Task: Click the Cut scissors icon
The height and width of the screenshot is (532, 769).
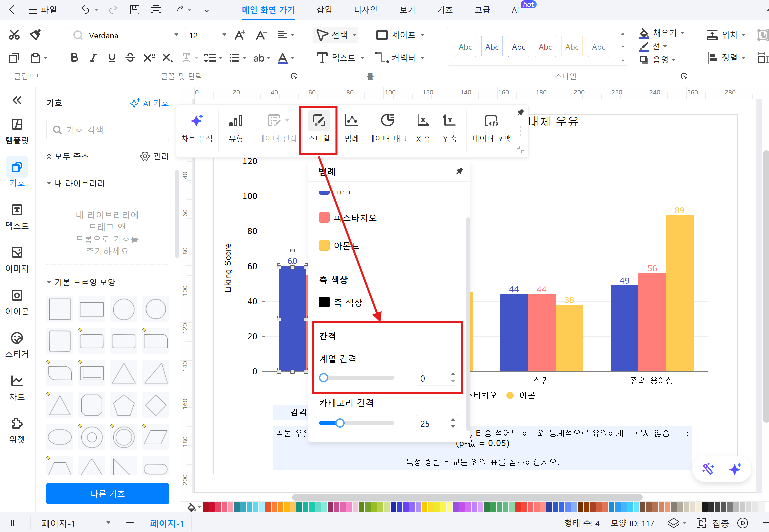Action: pyautogui.click(x=14, y=35)
